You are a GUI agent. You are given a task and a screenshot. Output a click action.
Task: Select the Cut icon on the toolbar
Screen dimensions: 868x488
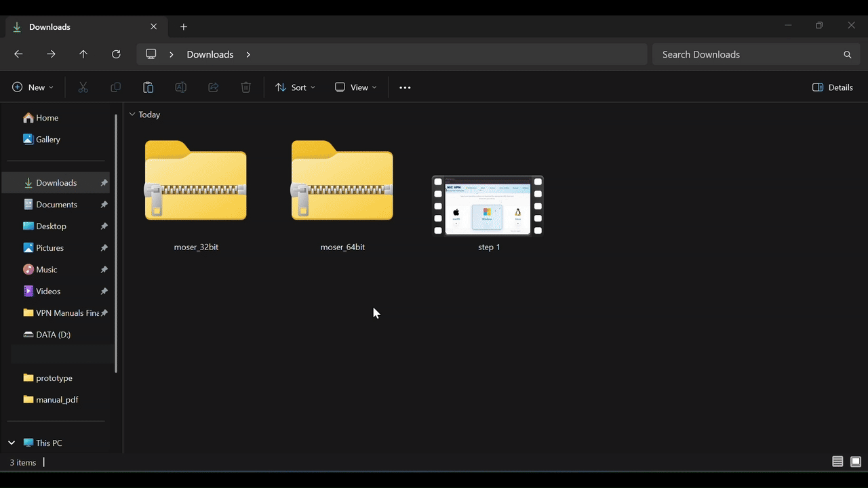point(83,87)
